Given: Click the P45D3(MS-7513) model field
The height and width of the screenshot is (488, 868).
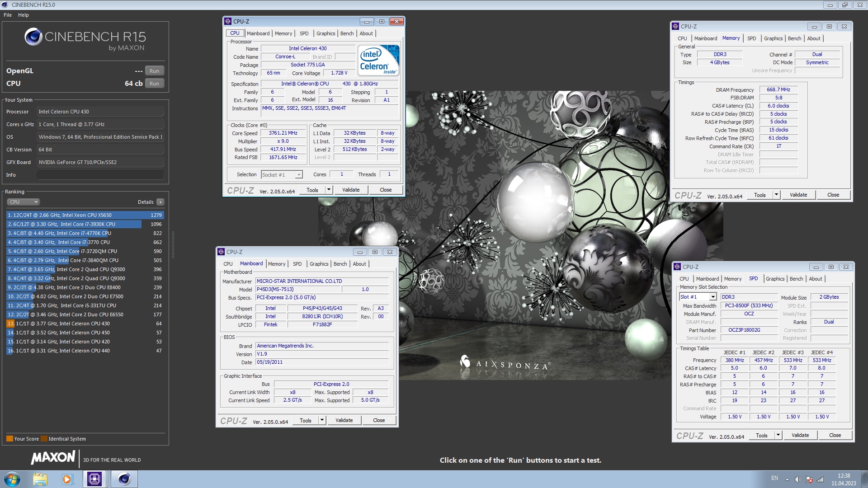Looking at the screenshot, I should click(x=298, y=289).
